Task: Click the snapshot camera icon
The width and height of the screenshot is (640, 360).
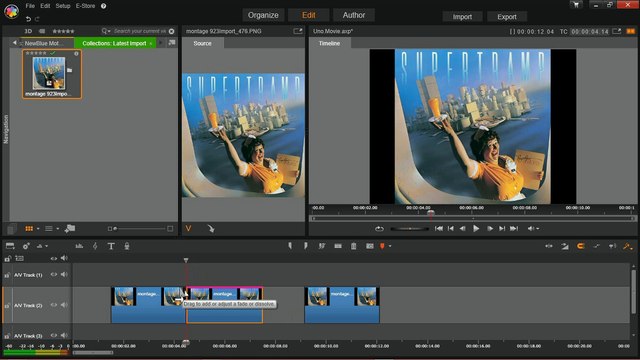Action: [369, 246]
